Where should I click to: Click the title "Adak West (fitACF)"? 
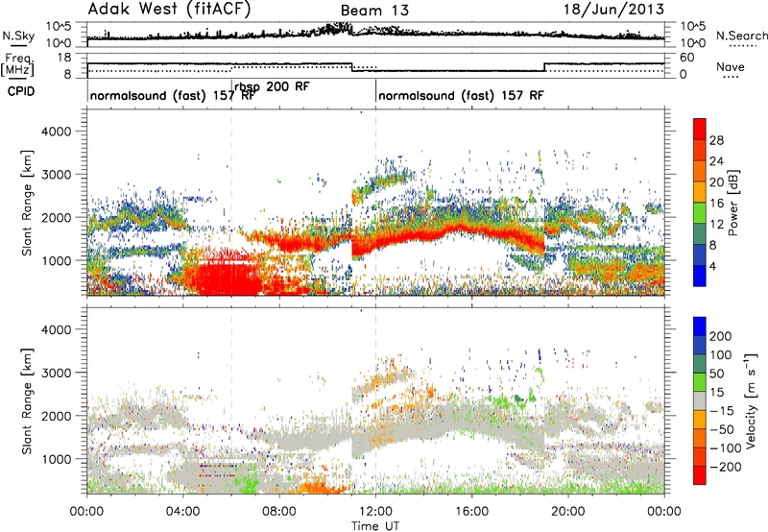(169, 10)
